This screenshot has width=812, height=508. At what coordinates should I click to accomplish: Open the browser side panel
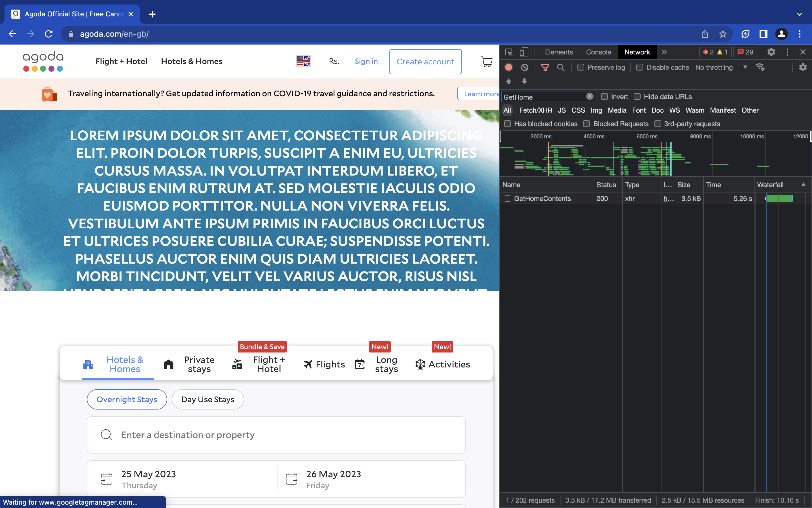tap(763, 34)
